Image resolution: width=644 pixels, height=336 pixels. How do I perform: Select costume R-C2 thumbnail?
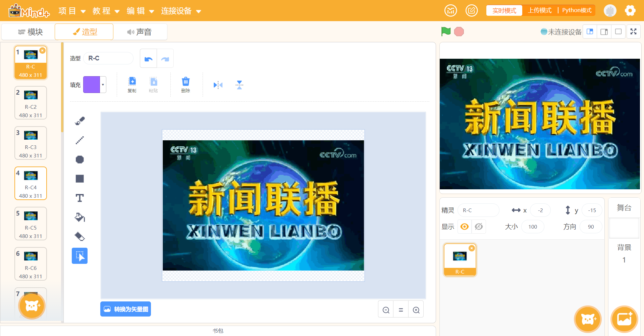pos(31,103)
